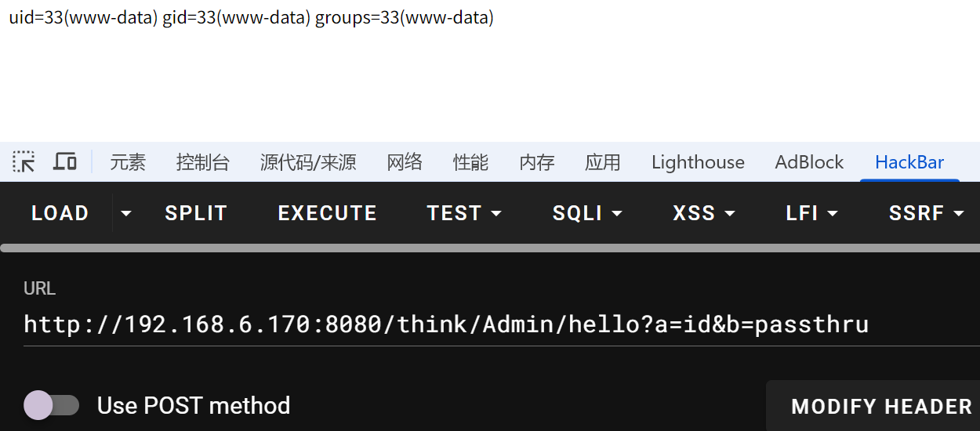Open the 控制台 console tab
Viewport: 980px width, 431px height.
click(x=203, y=162)
